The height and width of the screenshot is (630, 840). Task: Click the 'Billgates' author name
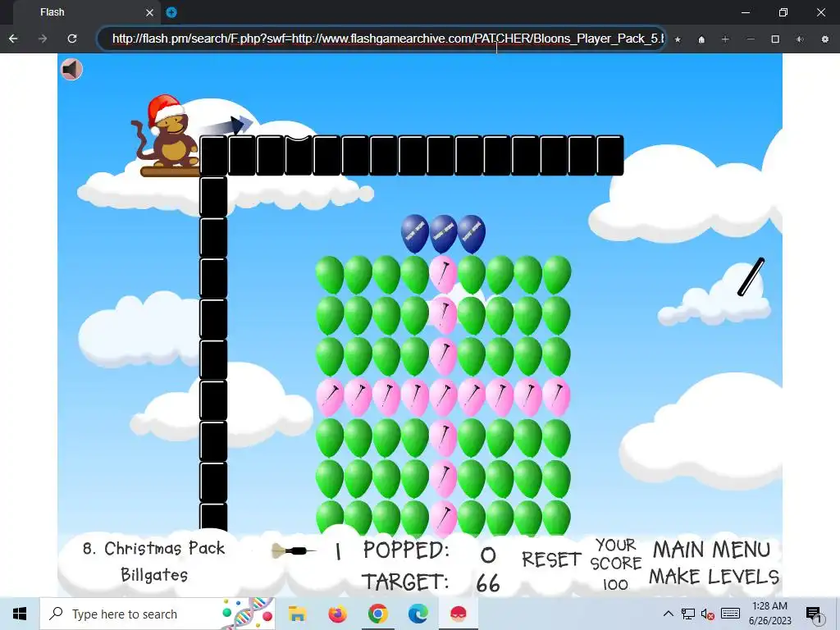pos(154,575)
